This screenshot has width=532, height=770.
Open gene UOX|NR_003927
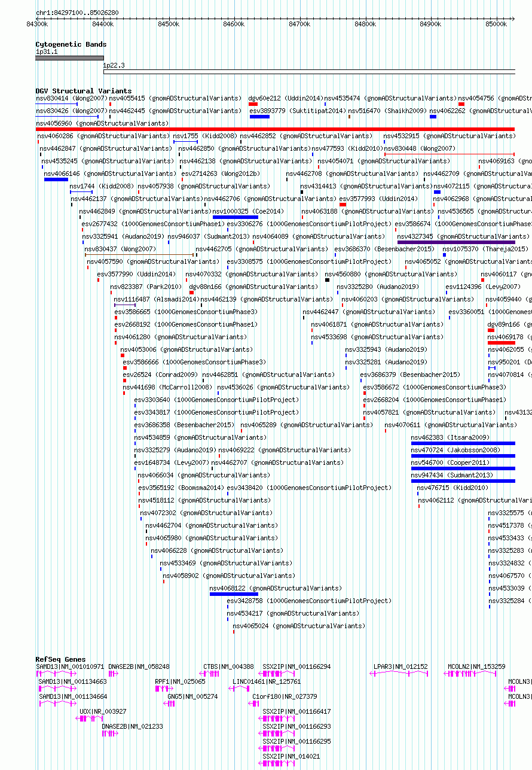tap(103, 711)
